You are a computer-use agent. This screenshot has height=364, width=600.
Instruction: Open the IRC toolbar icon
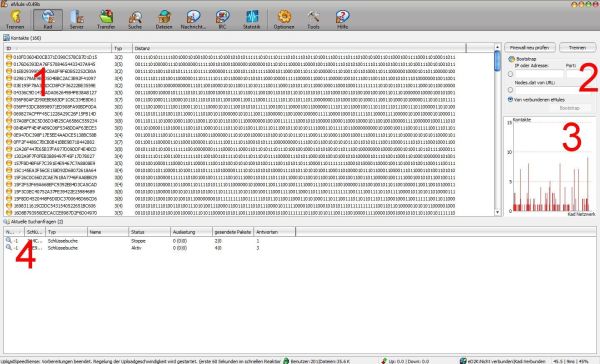222,20
